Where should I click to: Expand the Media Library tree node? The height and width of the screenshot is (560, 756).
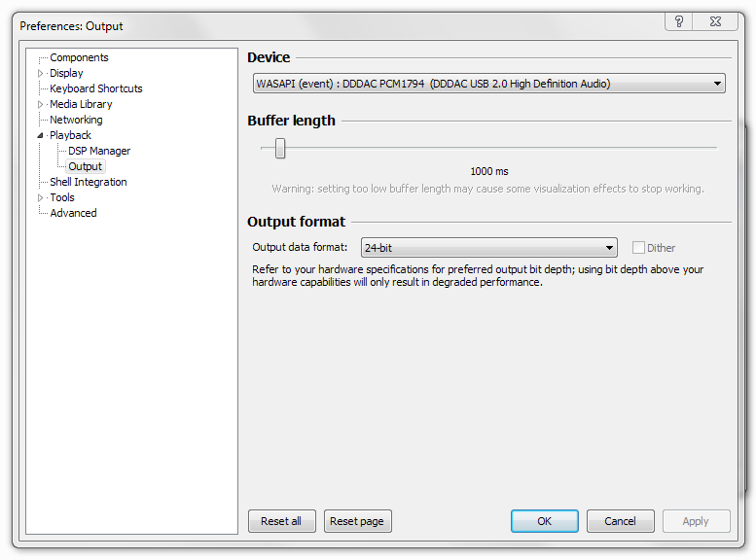(x=41, y=104)
